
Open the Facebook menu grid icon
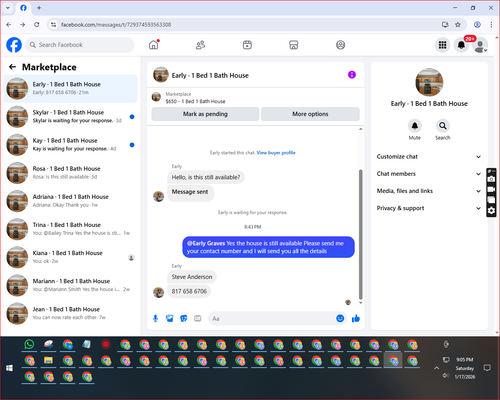coord(442,45)
